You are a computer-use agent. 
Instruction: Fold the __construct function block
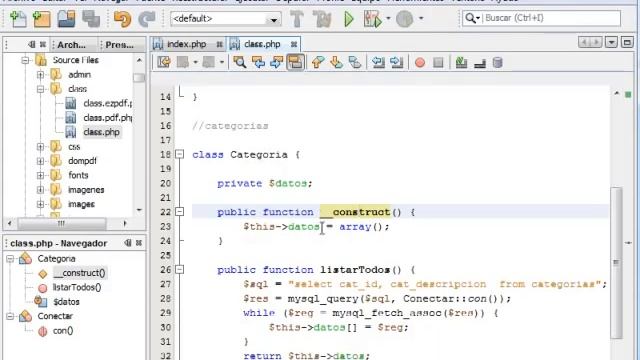(179, 212)
